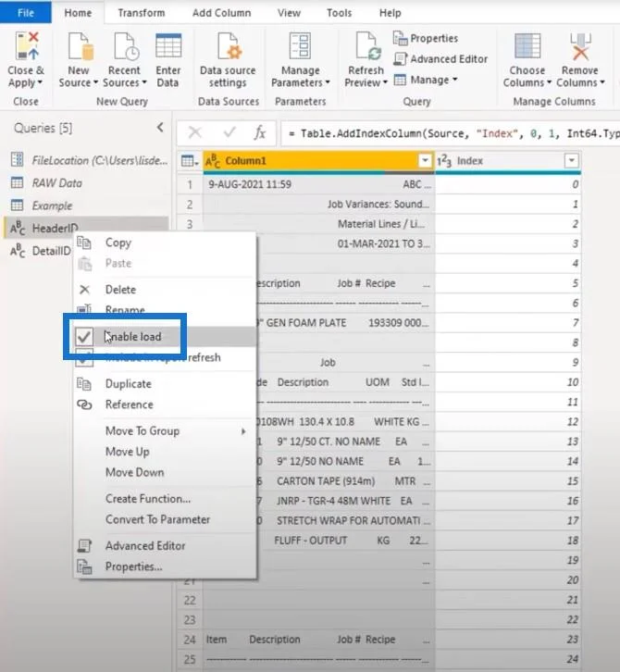The width and height of the screenshot is (620, 672).
Task: Open the Close & Apply dropdown arrow
Action: click(x=40, y=82)
